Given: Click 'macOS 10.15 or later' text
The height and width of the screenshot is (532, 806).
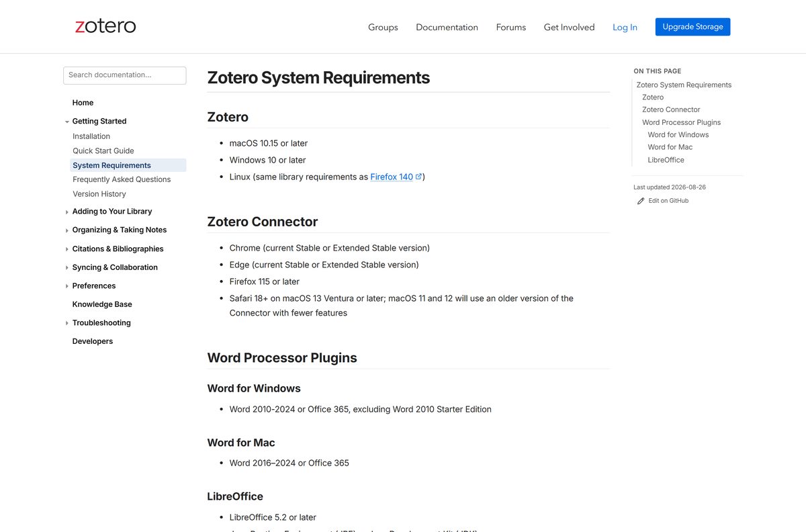Looking at the screenshot, I should pos(269,143).
